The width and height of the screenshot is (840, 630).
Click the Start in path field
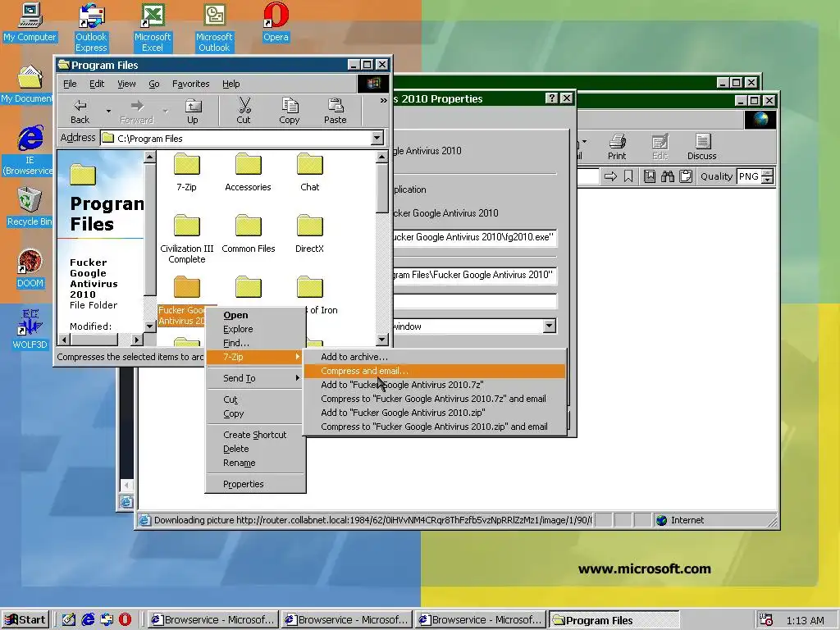pyautogui.click(x=475, y=276)
